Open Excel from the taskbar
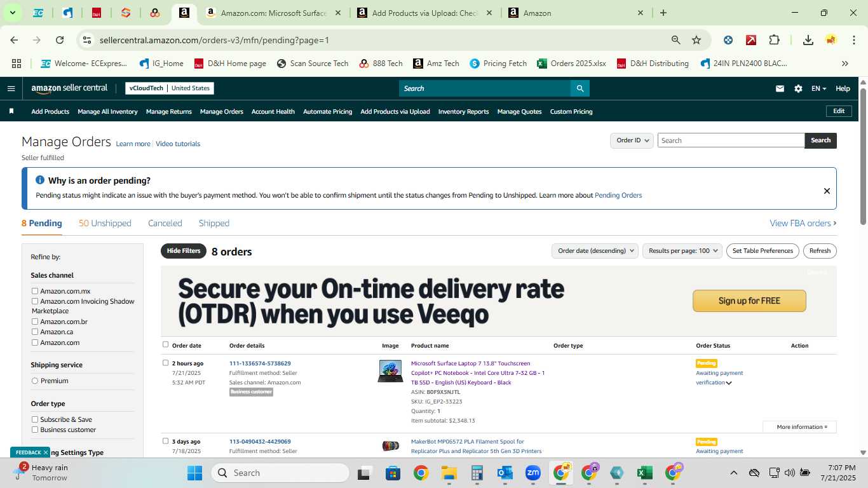Viewport: 868px width, 488px height. click(645, 473)
